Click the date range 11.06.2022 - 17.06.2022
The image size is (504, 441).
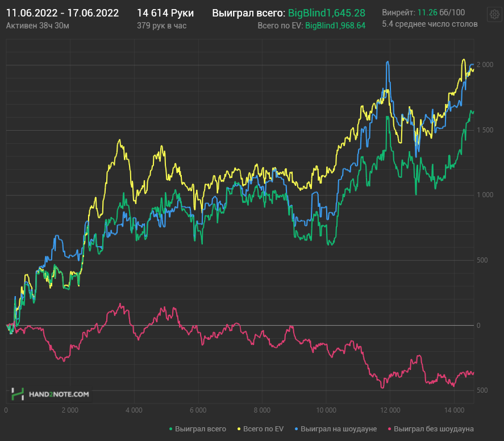coord(63,13)
